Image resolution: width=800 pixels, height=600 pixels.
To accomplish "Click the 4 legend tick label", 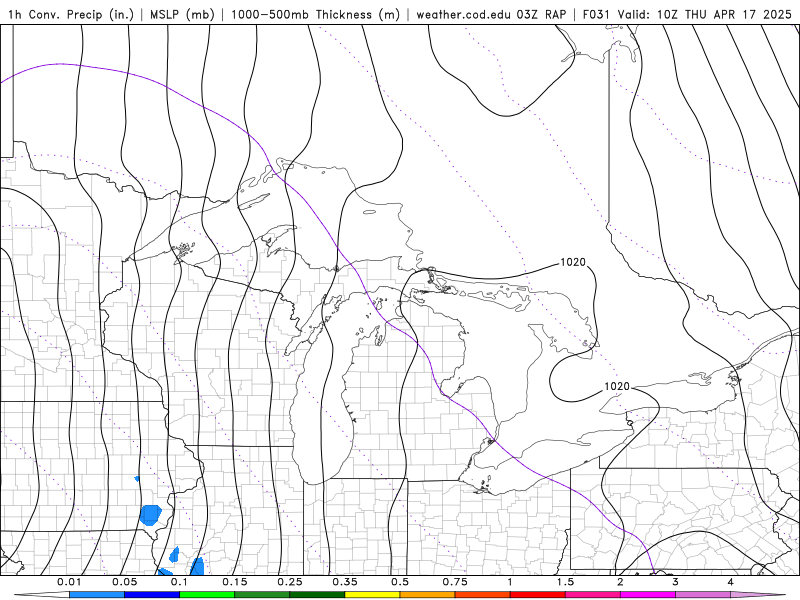I will pyautogui.click(x=731, y=582).
